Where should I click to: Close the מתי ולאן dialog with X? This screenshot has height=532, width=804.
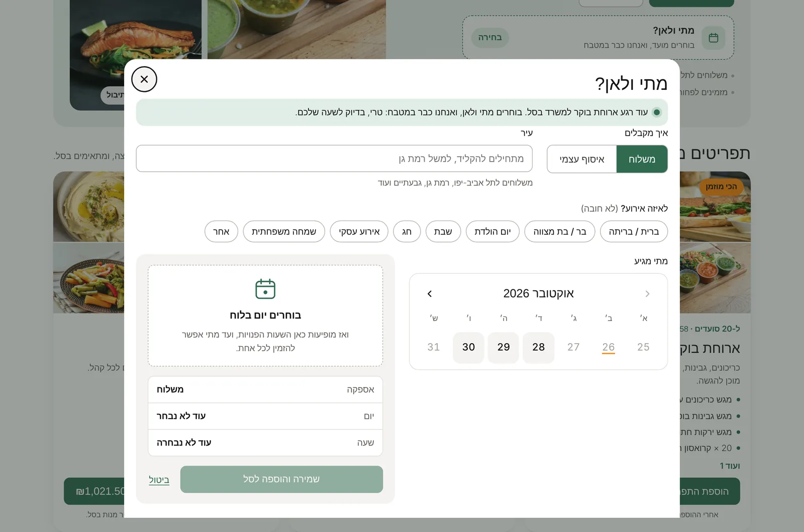click(144, 79)
